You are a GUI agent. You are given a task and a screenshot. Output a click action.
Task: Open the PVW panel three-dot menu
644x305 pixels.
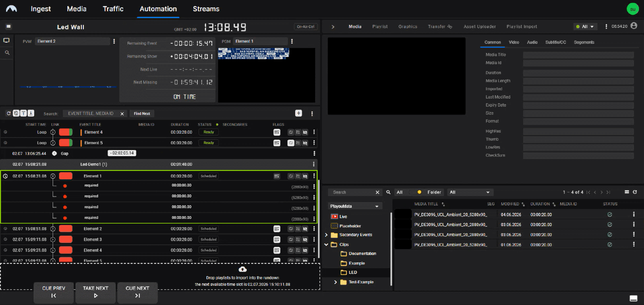click(114, 41)
